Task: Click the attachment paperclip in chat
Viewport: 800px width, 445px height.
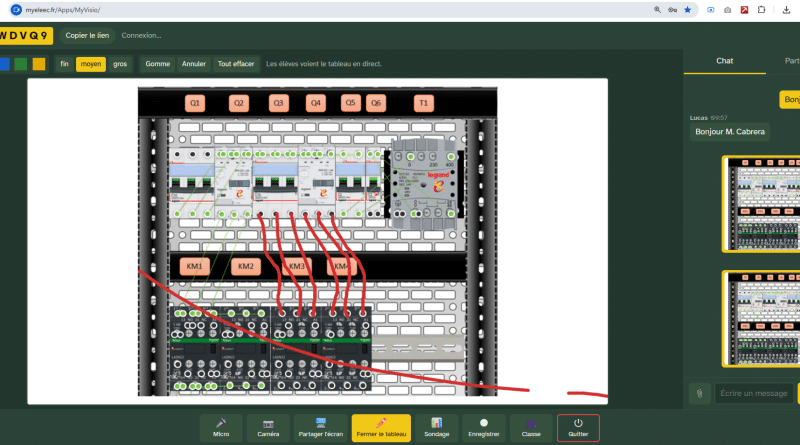Action: (x=699, y=393)
